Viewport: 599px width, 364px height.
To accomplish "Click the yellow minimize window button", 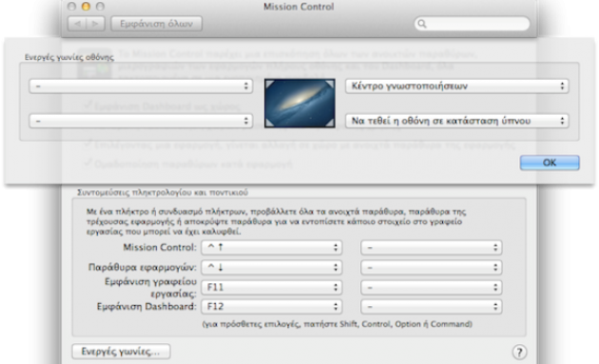I will click(86, 7).
